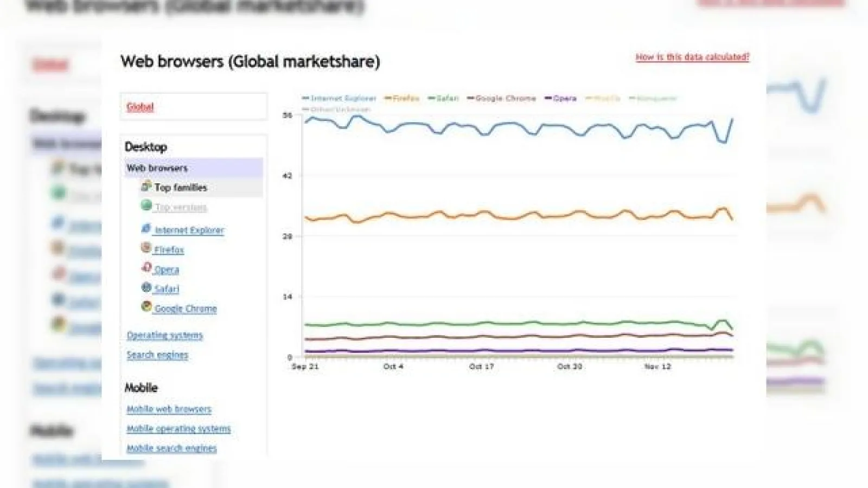
Task: Open 'How is this data calculated?' link
Action: click(x=692, y=57)
